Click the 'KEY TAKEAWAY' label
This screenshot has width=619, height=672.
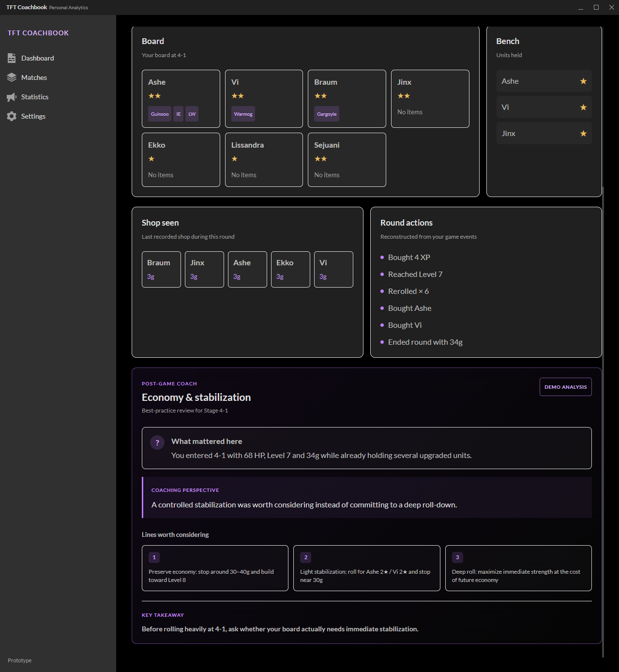click(x=163, y=615)
